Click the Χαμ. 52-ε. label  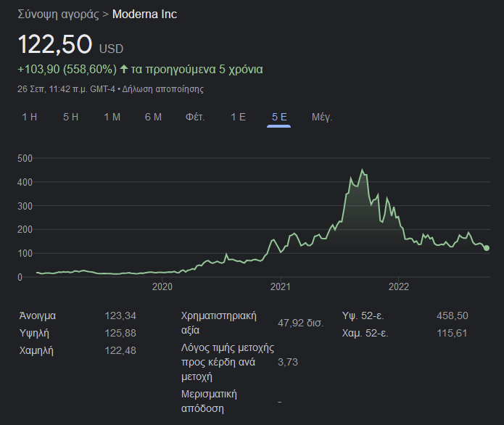point(365,333)
